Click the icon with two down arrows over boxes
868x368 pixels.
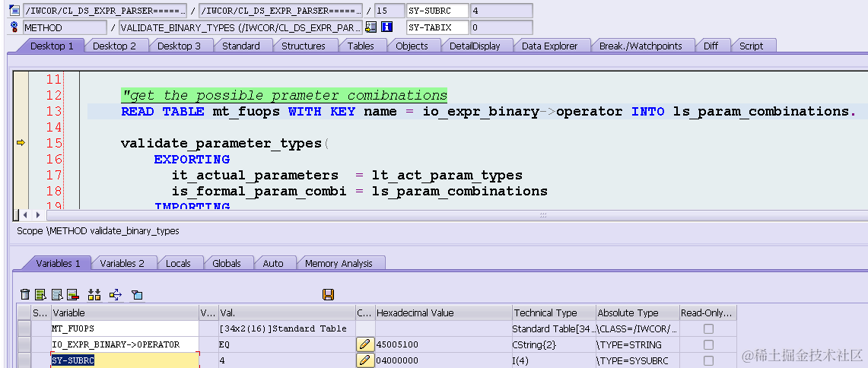94,294
